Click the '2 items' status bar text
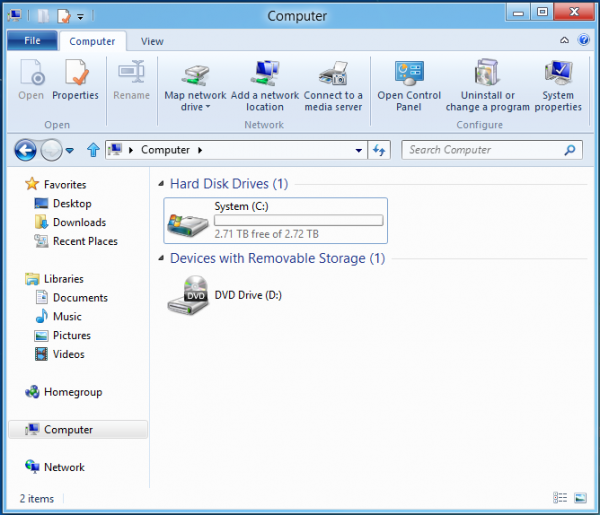The image size is (600, 515). (x=37, y=499)
